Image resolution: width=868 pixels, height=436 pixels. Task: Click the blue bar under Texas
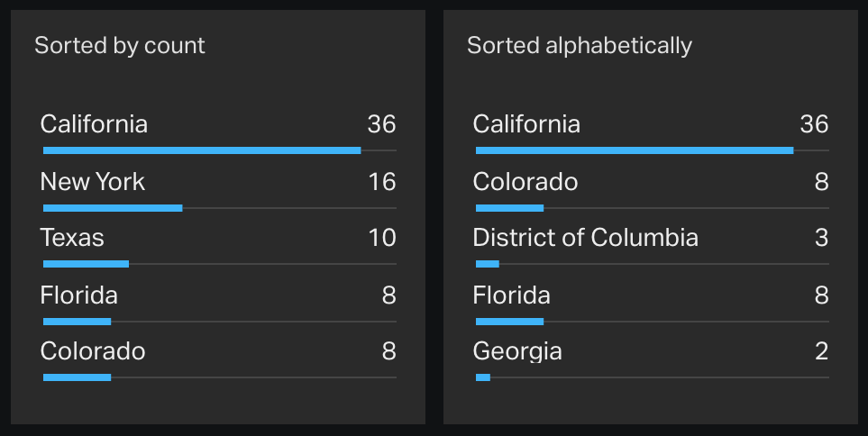[x=86, y=264]
